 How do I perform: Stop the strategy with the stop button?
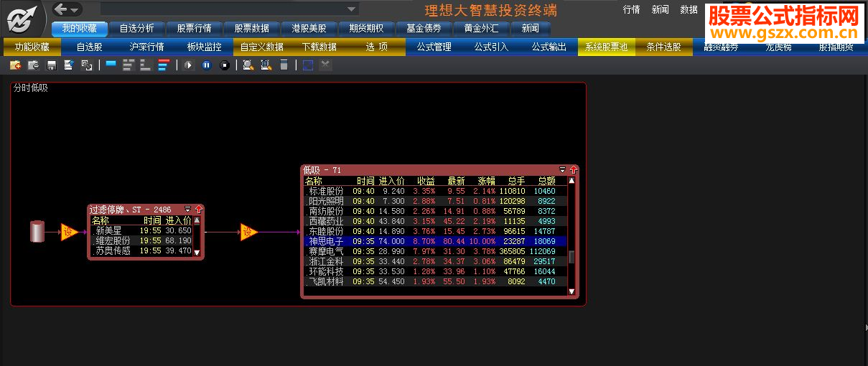pos(224,65)
